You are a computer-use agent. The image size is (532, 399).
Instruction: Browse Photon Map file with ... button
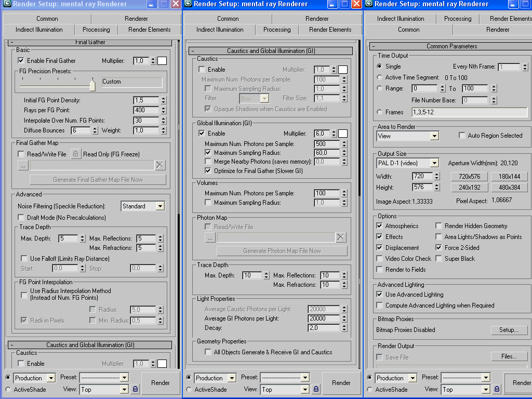(x=210, y=237)
